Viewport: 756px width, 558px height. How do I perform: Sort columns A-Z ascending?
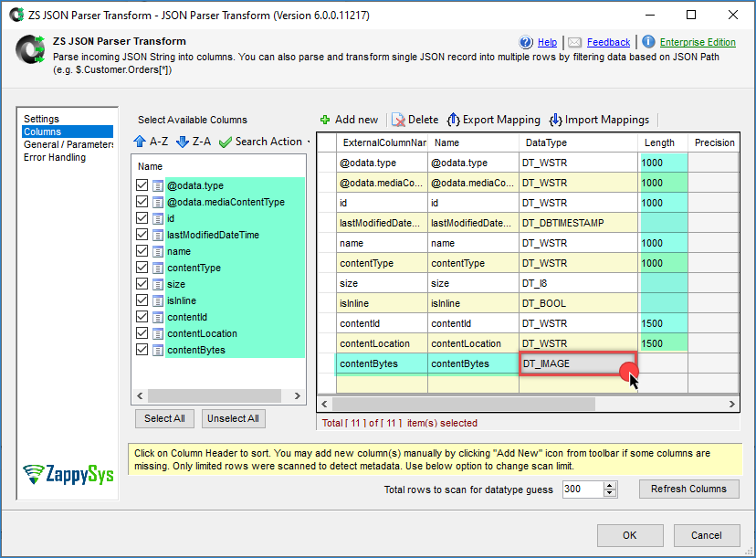(x=151, y=142)
